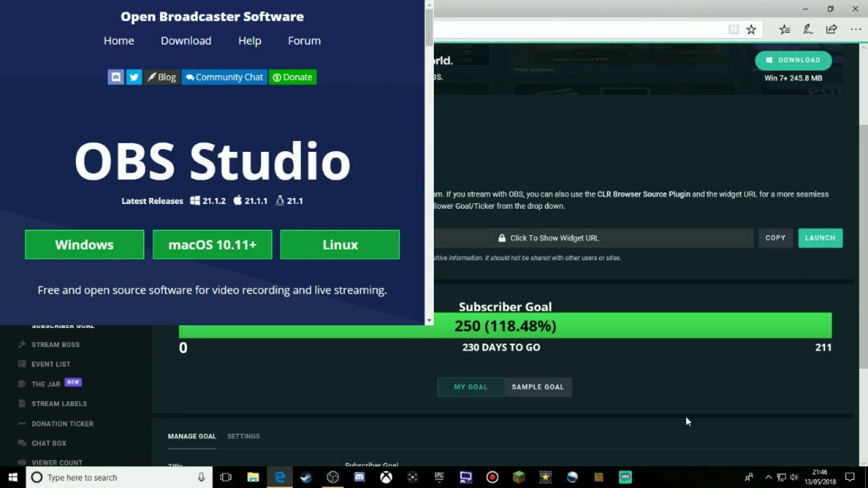Image resolution: width=868 pixels, height=488 pixels.
Task: Click the Copy button for widget URL
Action: (x=775, y=238)
